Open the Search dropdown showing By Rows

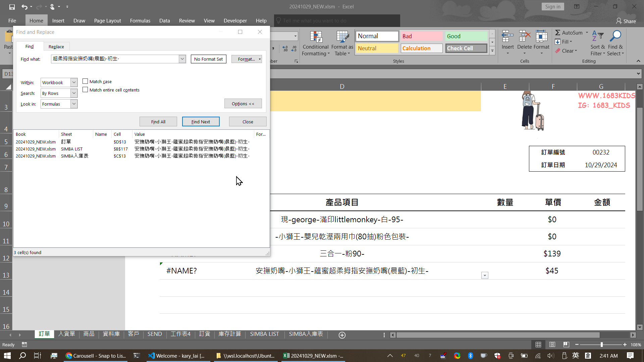(74, 93)
